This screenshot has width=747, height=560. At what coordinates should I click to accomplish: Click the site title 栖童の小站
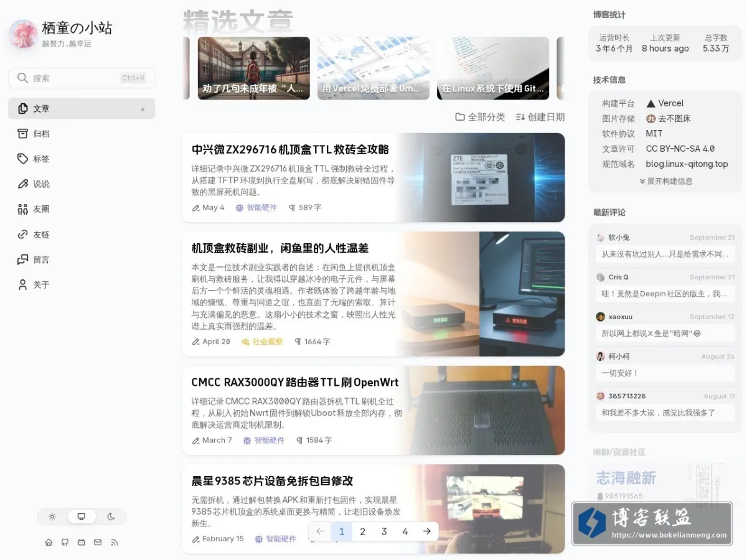77,28
